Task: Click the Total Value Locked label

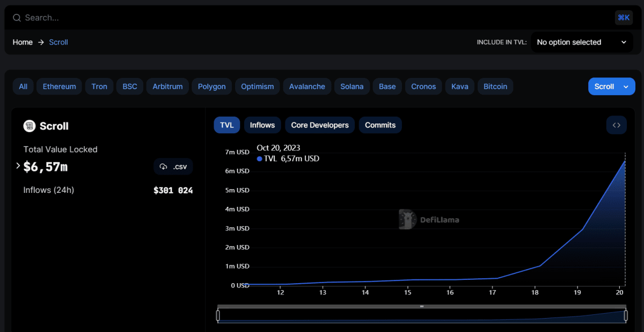Action: click(61, 149)
